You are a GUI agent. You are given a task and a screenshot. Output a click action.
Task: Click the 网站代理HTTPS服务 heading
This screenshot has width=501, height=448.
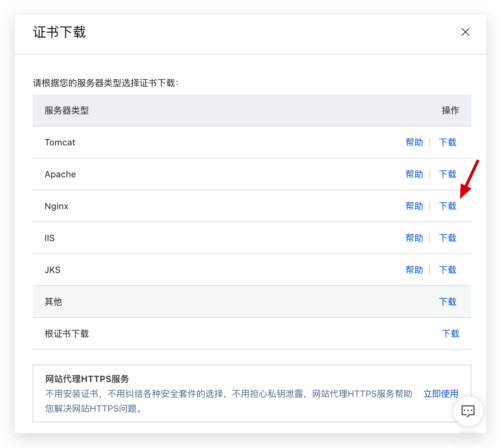click(87, 379)
